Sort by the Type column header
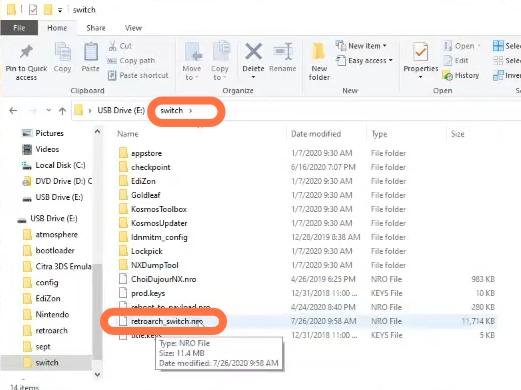The image size is (521, 390). coord(379,134)
